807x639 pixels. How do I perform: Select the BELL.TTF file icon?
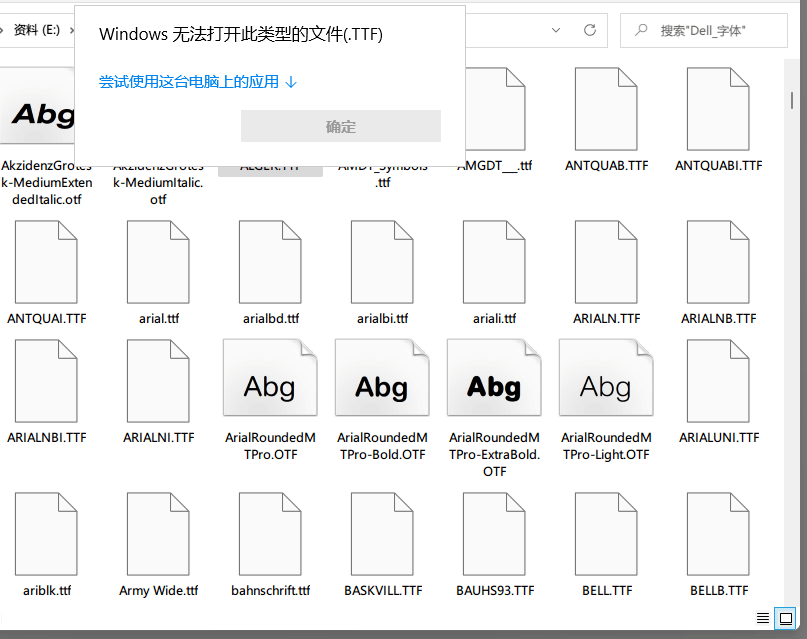[606, 534]
